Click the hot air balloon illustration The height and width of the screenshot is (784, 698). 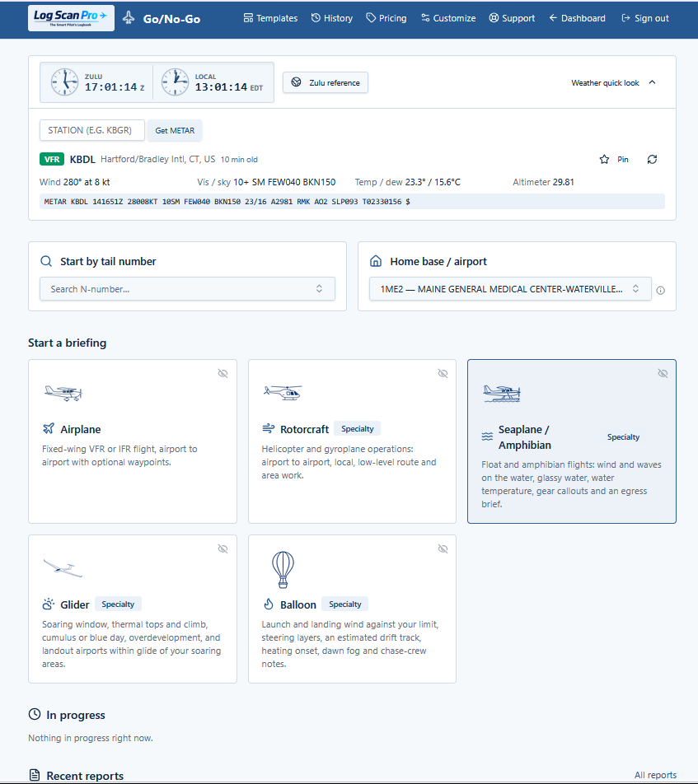pos(283,570)
